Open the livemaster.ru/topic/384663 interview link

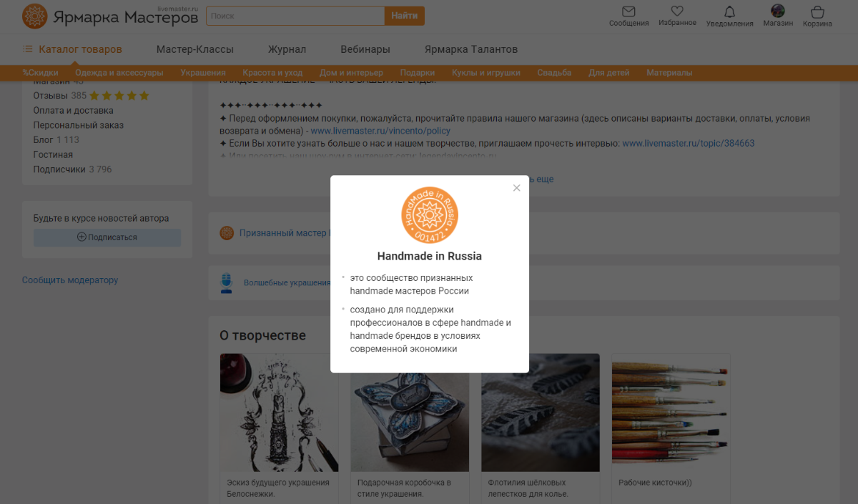tap(689, 143)
